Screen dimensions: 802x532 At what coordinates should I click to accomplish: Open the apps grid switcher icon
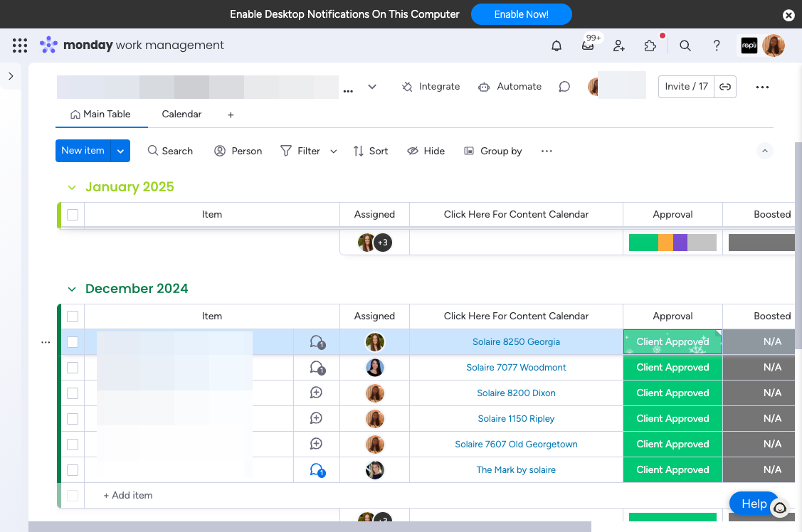pos(19,46)
